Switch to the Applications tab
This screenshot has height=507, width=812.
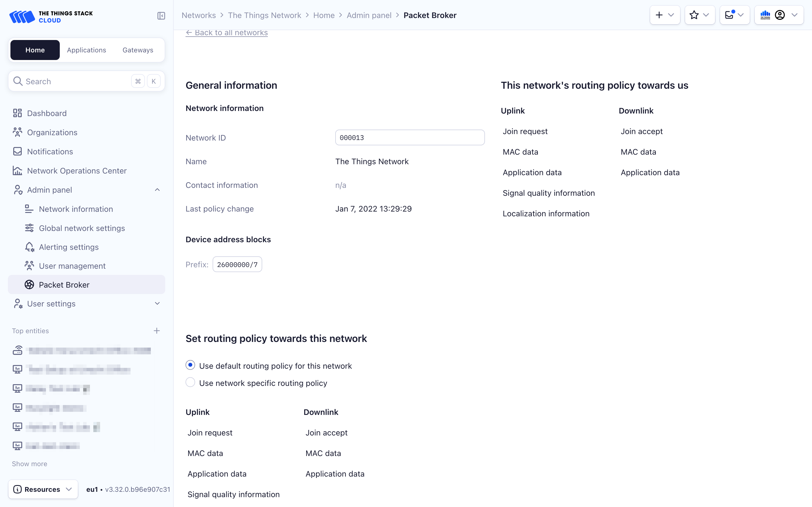[87, 50]
